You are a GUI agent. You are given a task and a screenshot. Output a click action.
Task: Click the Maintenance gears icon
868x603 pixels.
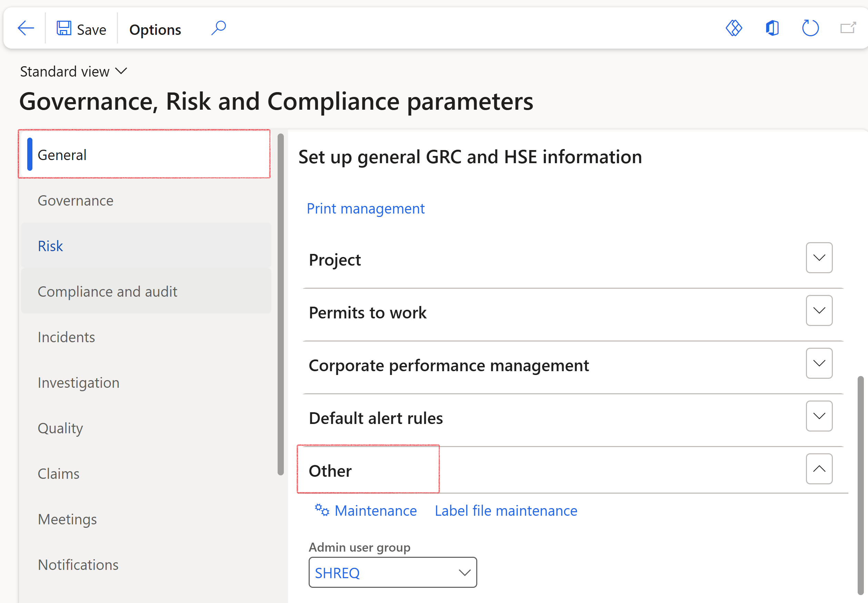322,511
